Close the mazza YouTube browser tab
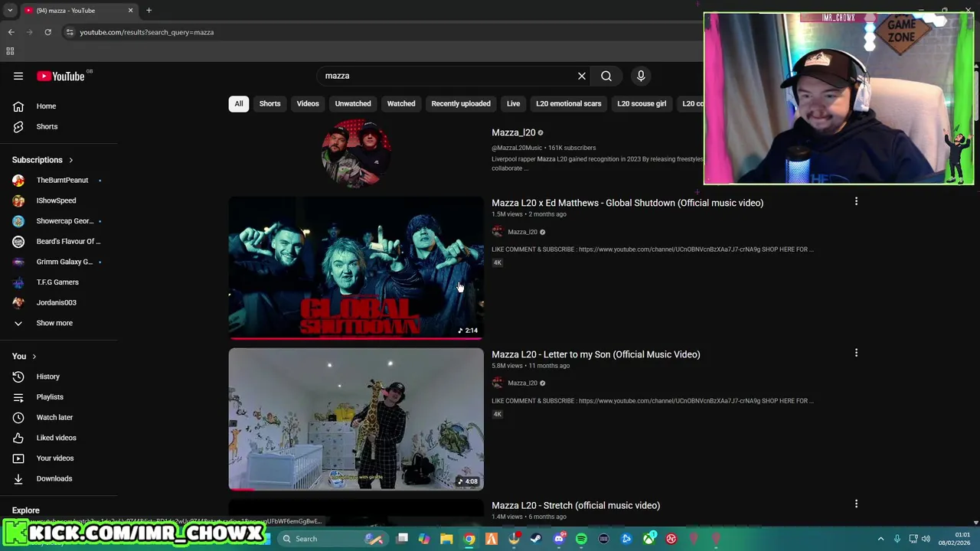 pos(130,11)
